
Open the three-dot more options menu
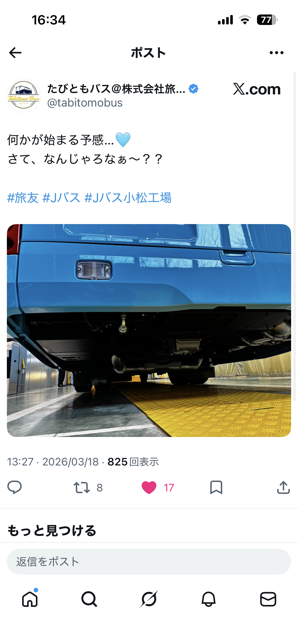[276, 53]
